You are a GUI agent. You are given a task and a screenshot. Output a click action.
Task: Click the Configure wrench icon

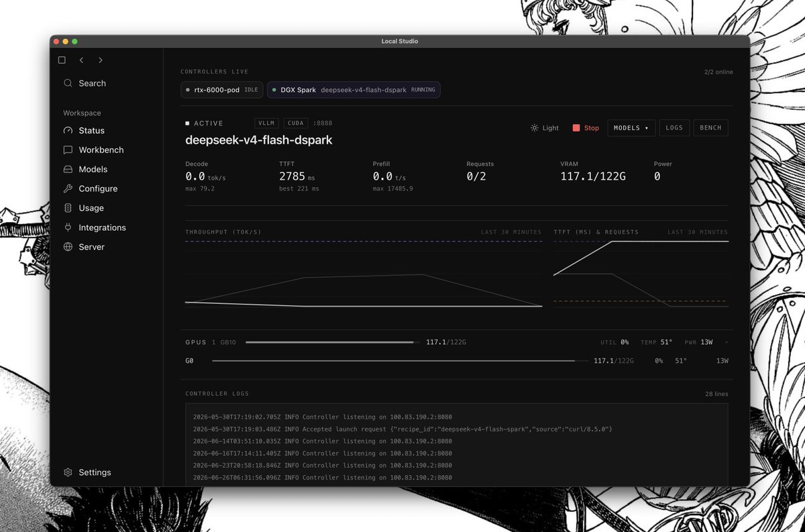tap(68, 189)
